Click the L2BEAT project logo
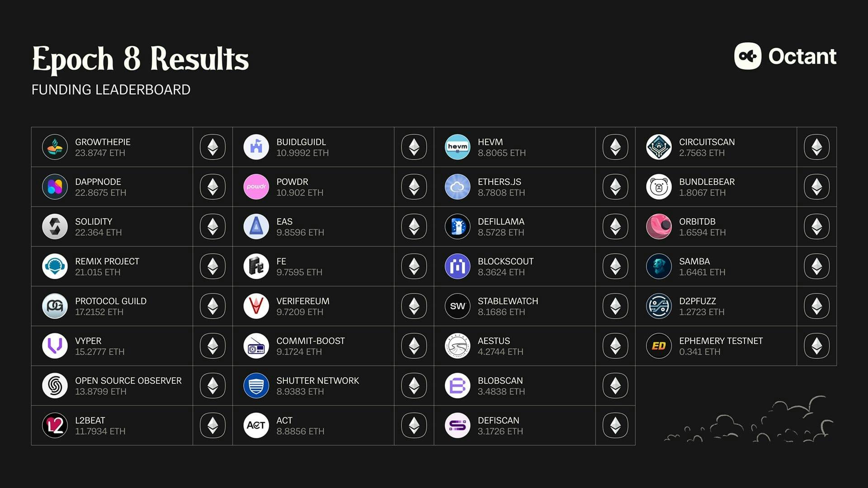Viewport: 868px width, 488px height. [x=55, y=426]
